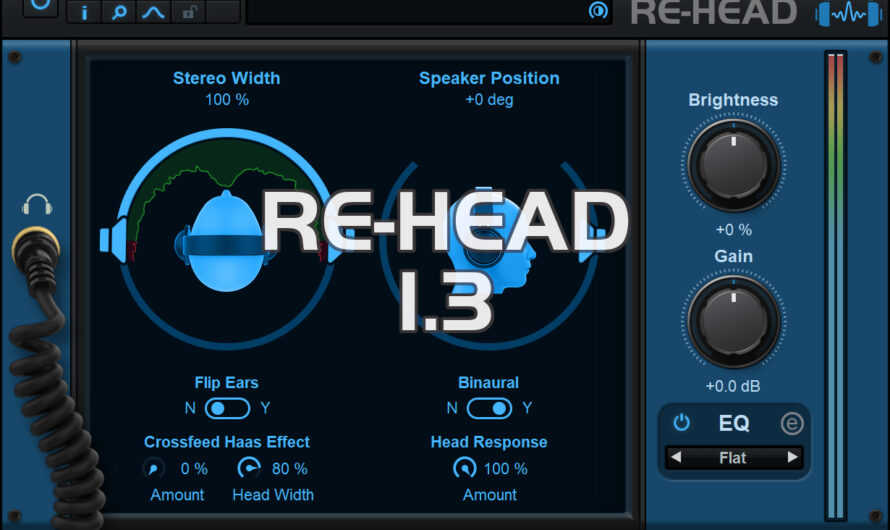Click the curve toolbar icon

tap(153, 11)
